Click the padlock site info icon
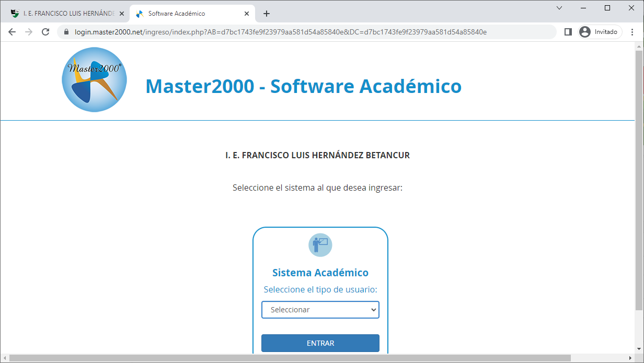The width and height of the screenshot is (644, 363). (66, 32)
